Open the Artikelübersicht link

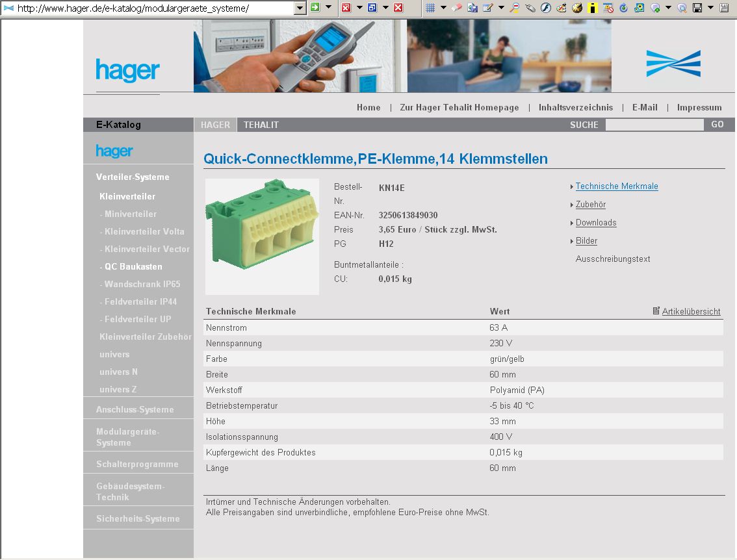[691, 311]
